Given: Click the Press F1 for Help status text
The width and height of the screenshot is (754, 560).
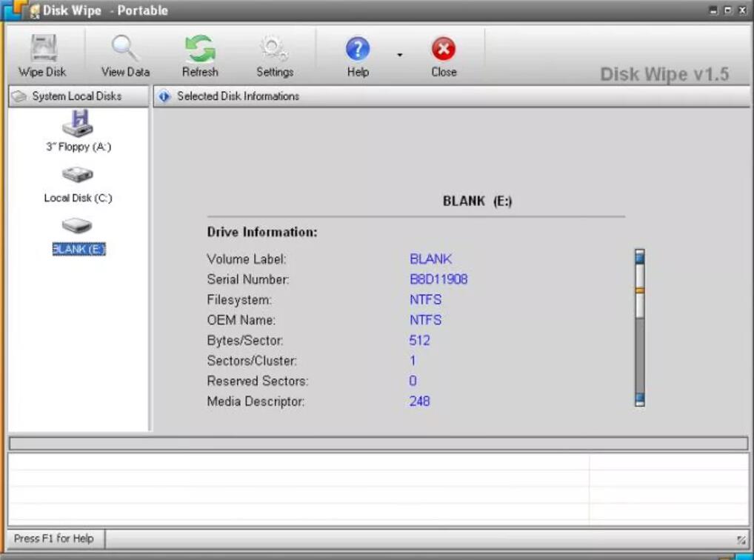Looking at the screenshot, I should pos(54,539).
